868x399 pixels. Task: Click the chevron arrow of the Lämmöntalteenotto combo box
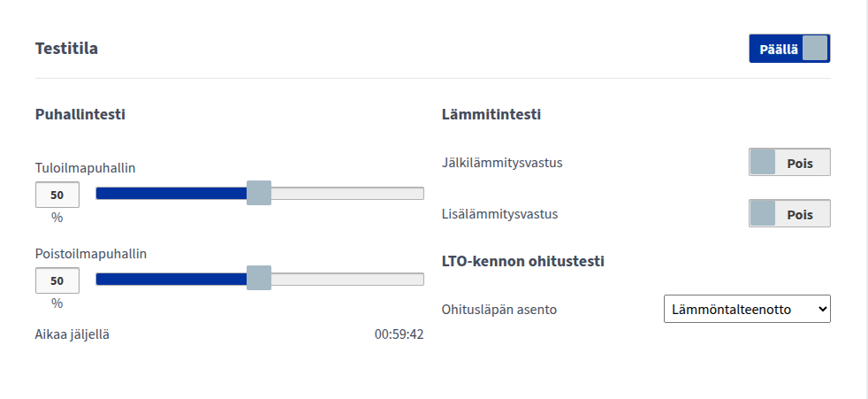click(x=822, y=309)
